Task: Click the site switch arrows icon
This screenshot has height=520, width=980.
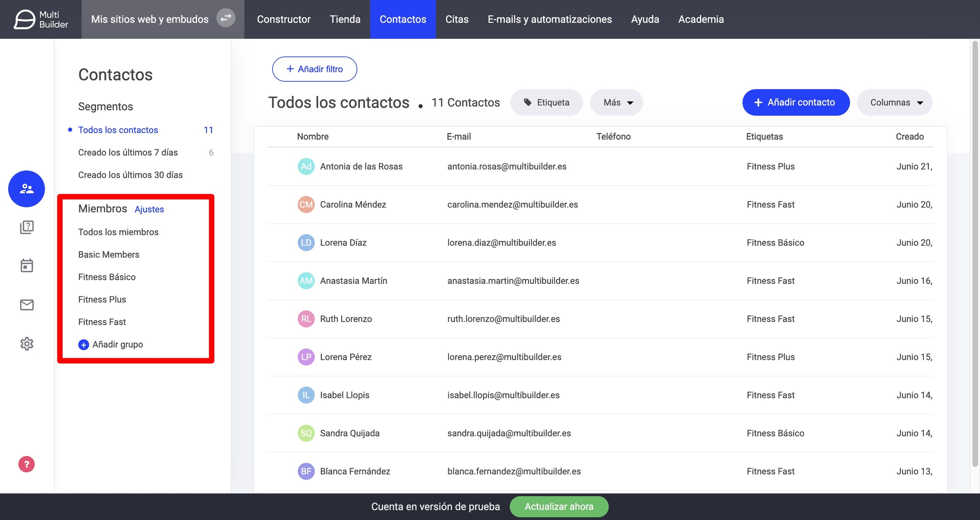Action: pyautogui.click(x=226, y=18)
